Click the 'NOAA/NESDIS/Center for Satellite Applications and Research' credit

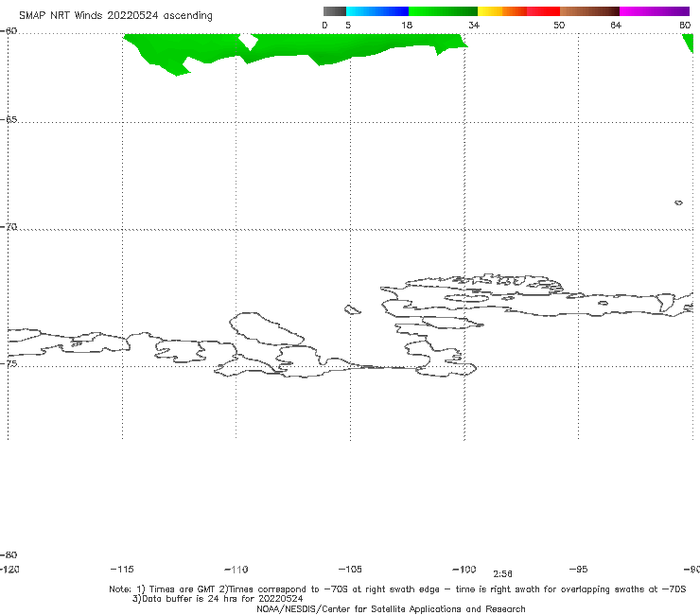pyautogui.click(x=391, y=608)
